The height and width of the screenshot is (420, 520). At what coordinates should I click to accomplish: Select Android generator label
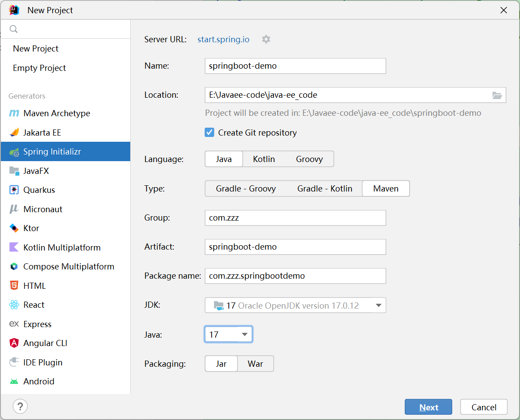tap(39, 382)
